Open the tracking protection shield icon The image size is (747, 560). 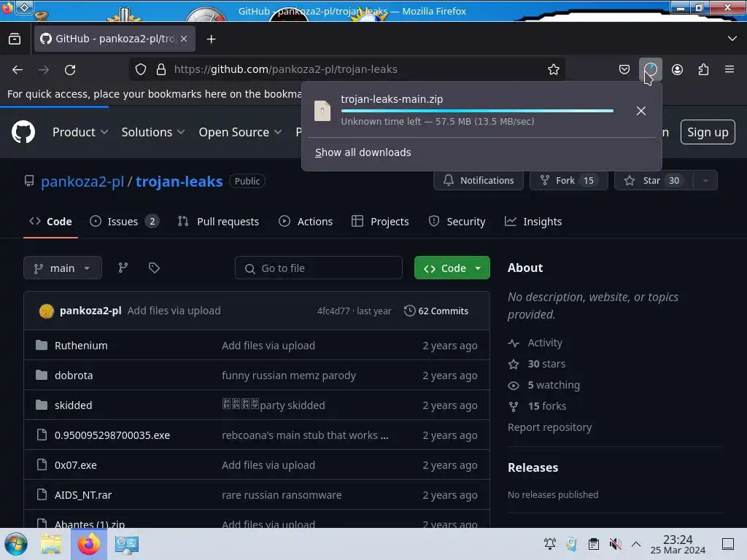(141, 69)
